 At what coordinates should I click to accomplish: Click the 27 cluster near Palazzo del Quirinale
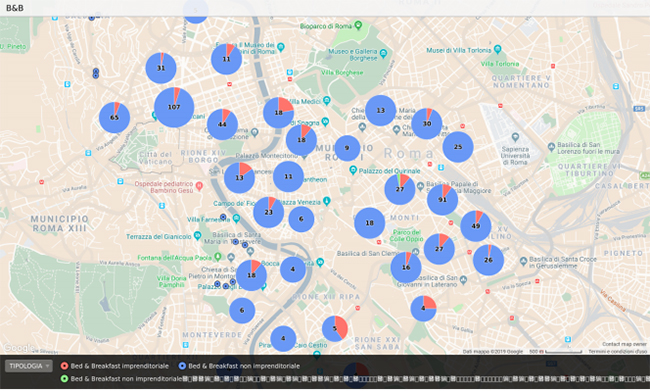coord(400,189)
